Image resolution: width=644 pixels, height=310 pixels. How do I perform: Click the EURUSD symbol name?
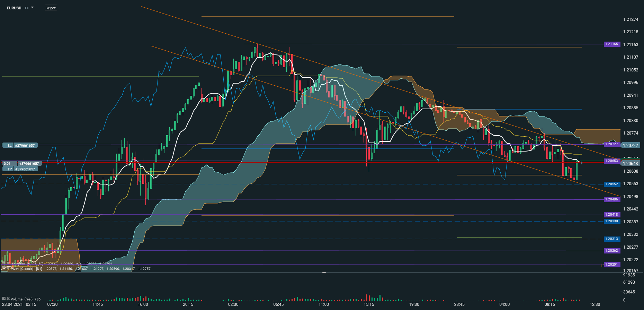(x=14, y=8)
